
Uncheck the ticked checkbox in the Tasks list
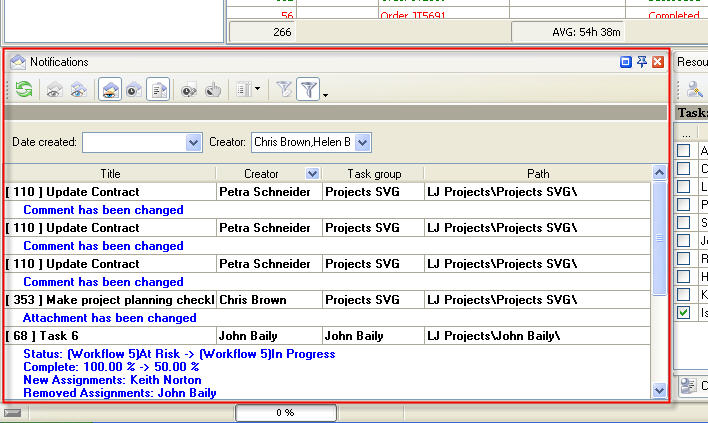pos(684,313)
